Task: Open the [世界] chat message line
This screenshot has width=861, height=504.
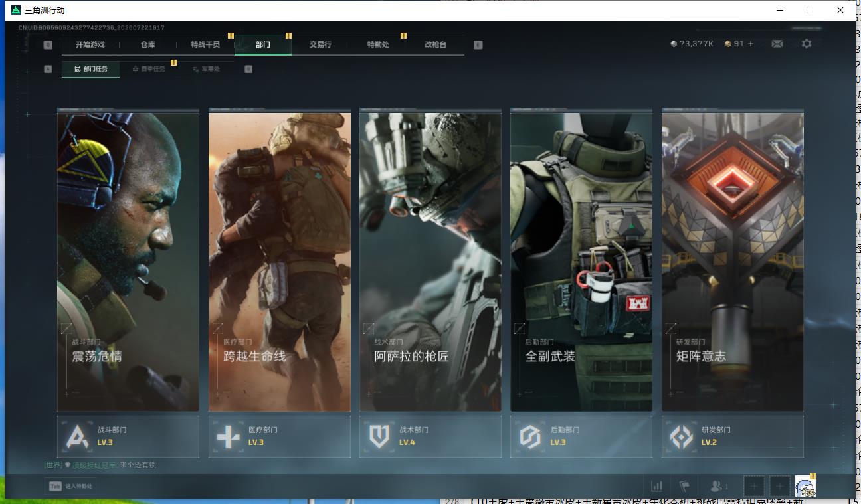Action: point(100,465)
